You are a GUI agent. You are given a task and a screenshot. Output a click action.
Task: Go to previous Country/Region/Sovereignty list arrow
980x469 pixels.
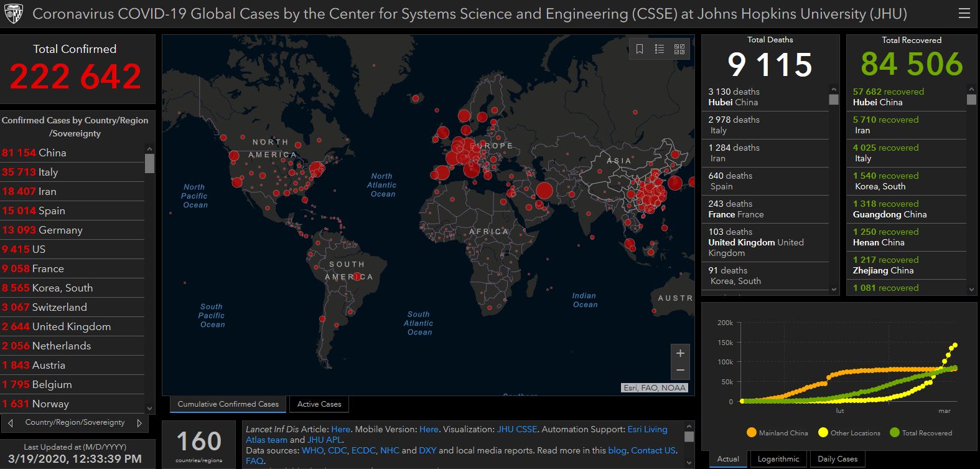(11, 423)
